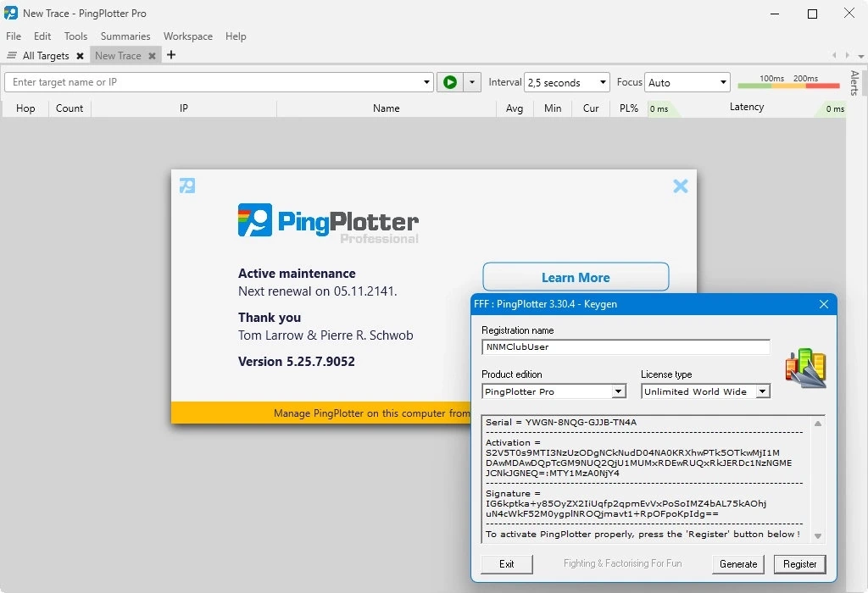Click the 'Signature =' label in keygen

[x=513, y=493]
